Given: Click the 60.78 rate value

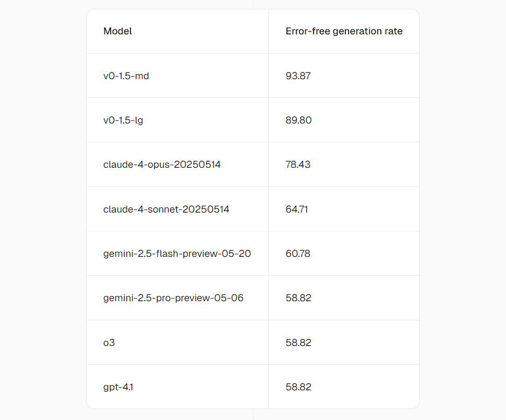Looking at the screenshot, I should click(x=298, y=254).
